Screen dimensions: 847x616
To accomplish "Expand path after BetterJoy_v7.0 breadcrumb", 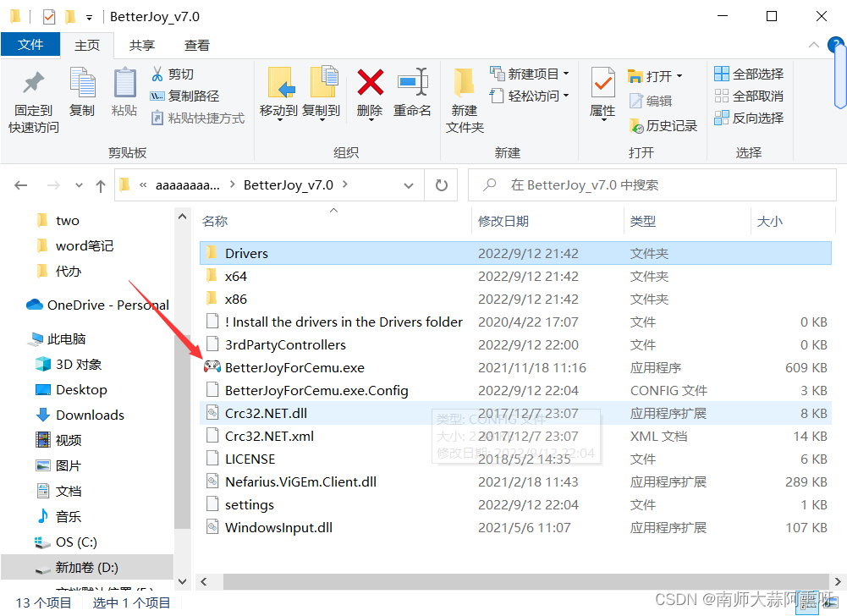I will pos(344,184).
